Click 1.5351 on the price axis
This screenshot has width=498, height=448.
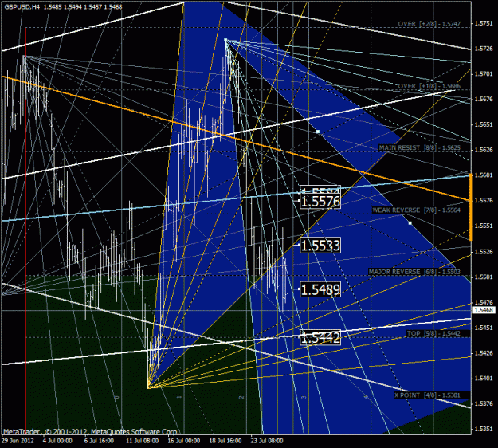484,429
